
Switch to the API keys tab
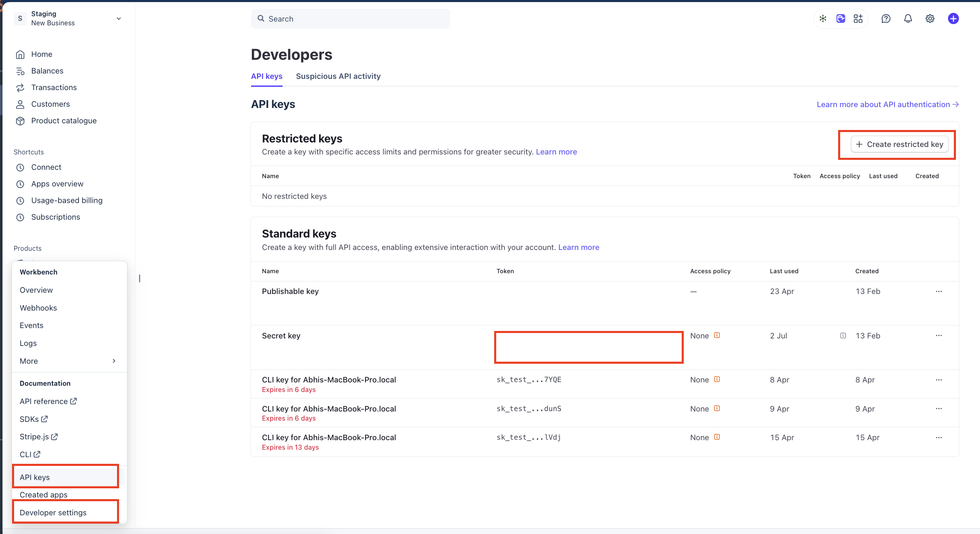pos(266,76)
